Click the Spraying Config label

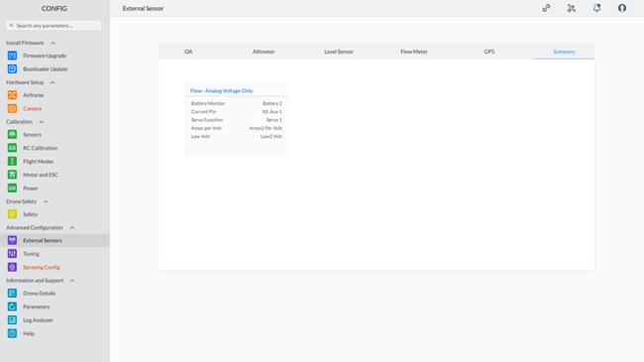coord(42,267)
